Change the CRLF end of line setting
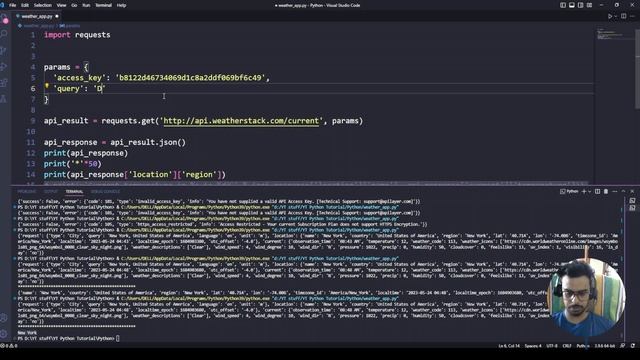This screenshot has width=640, height=360. pos(567,346)
